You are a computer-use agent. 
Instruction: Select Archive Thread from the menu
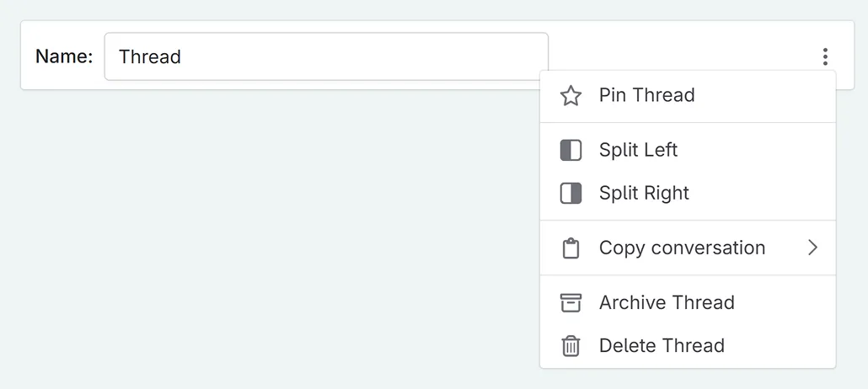(x=667, y=303)
